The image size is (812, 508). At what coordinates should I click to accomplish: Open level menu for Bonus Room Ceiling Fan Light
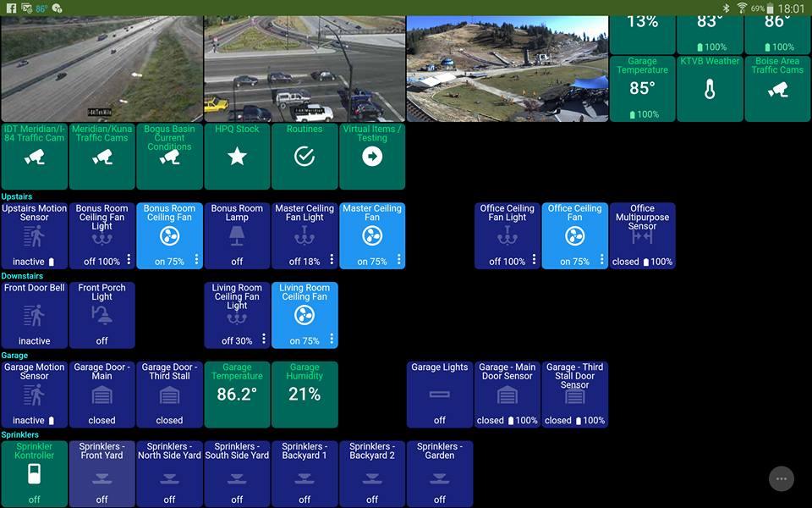pyautogui.click(x=129, y=259)
